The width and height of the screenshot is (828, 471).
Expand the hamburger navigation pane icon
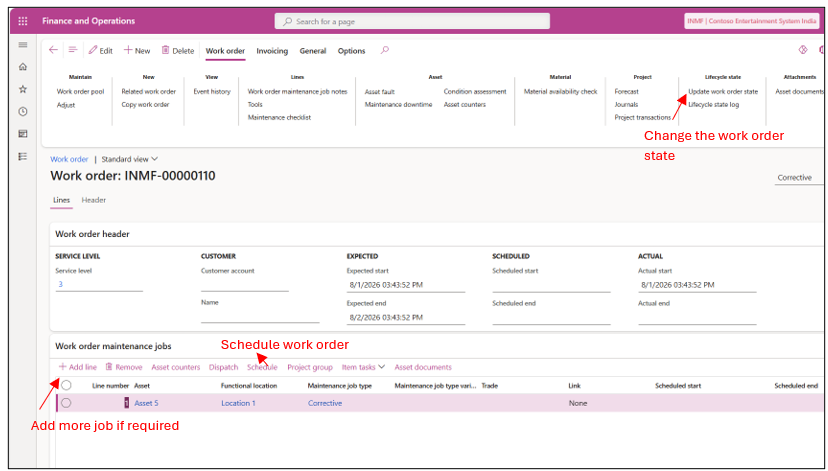(23, 45)
